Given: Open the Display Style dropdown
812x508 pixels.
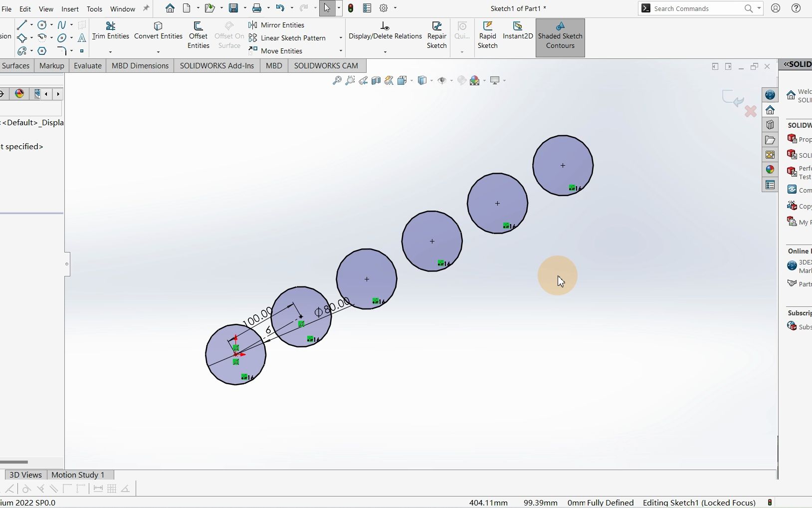Looking at the screenshot, I should 432,81.
